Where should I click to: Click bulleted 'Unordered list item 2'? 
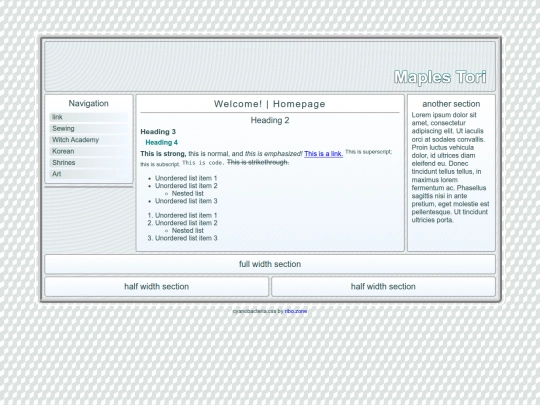point(186,186)
